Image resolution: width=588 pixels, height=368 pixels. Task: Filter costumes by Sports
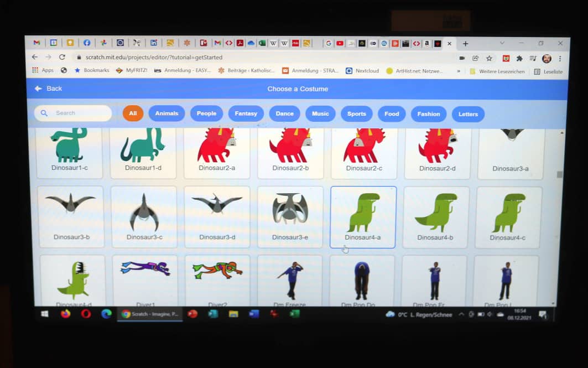[x=356, y=114]
